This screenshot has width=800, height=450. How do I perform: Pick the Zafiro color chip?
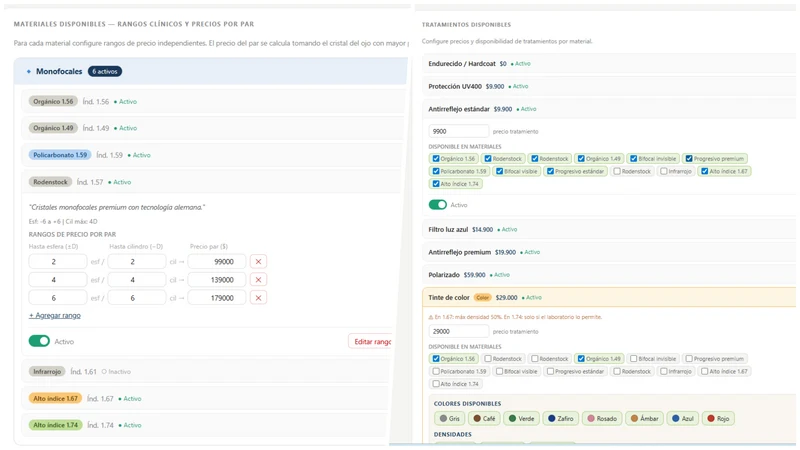pyautogui.click(x=560, y=418)
